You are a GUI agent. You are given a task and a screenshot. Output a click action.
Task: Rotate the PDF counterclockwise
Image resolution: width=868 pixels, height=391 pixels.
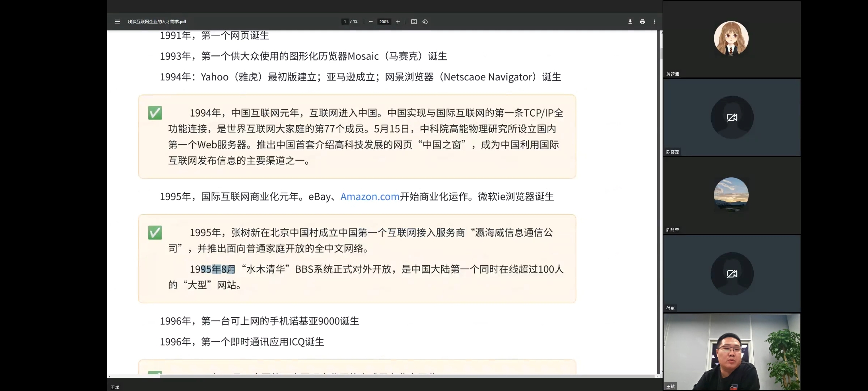(x=425, y=22)
